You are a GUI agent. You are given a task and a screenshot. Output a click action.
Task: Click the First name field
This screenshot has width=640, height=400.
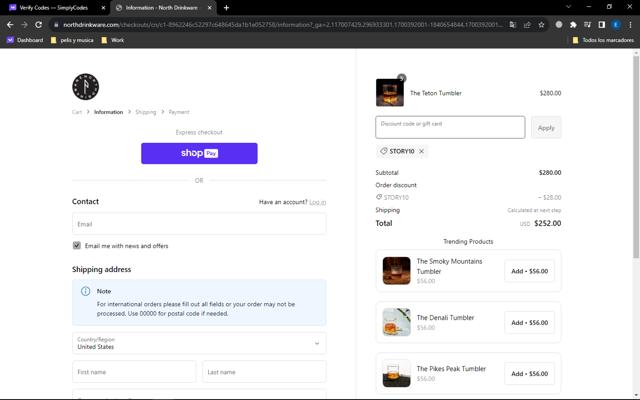134,372
